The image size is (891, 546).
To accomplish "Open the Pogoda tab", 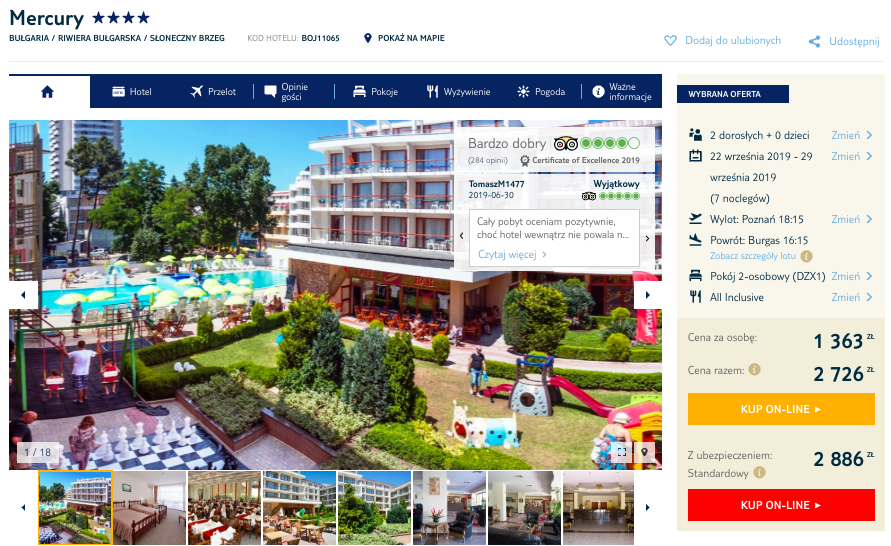I will (x=541, y=91).
